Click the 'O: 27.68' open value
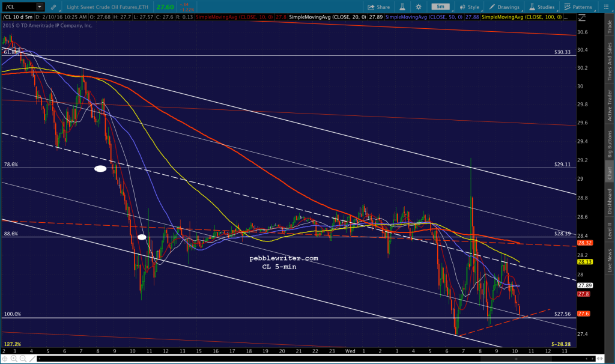615x364 pixels. [100, 17]
